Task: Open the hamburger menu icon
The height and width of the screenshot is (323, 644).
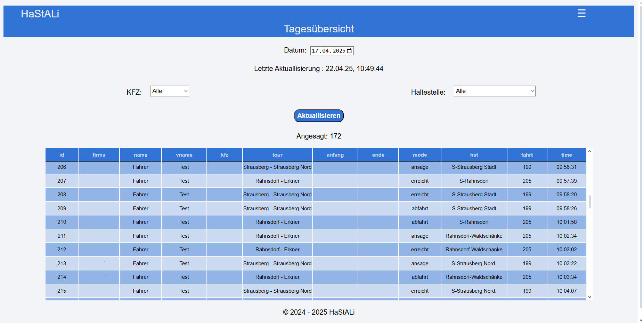Action: click(581, 13)
